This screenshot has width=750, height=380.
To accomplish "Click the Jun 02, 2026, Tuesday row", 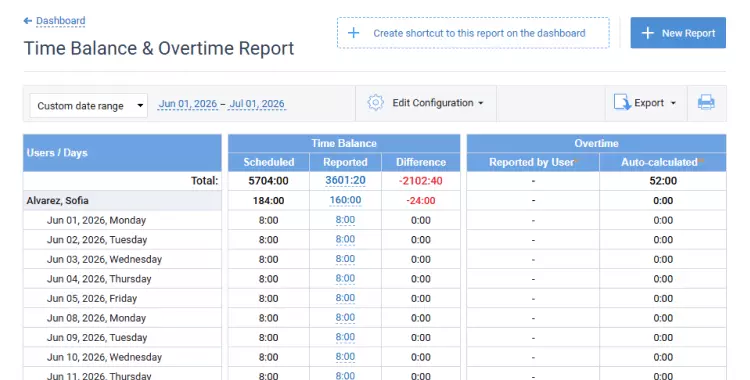I will 122,240.
